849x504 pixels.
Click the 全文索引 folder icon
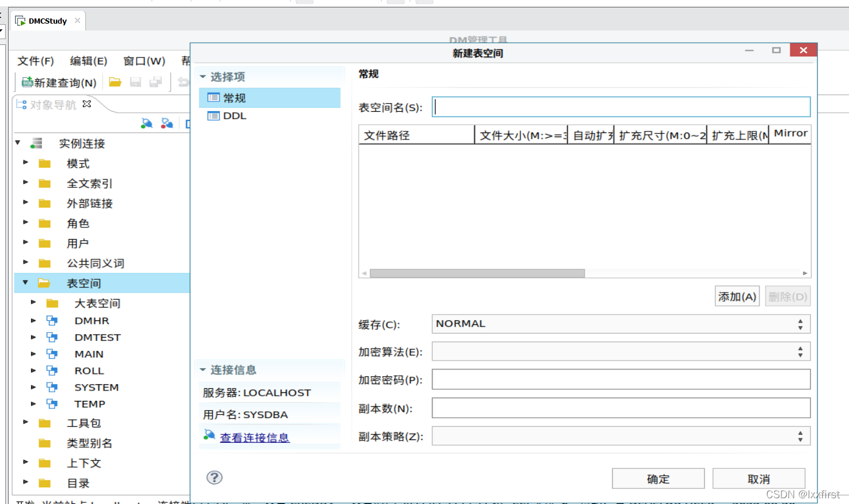pos(44,184)
